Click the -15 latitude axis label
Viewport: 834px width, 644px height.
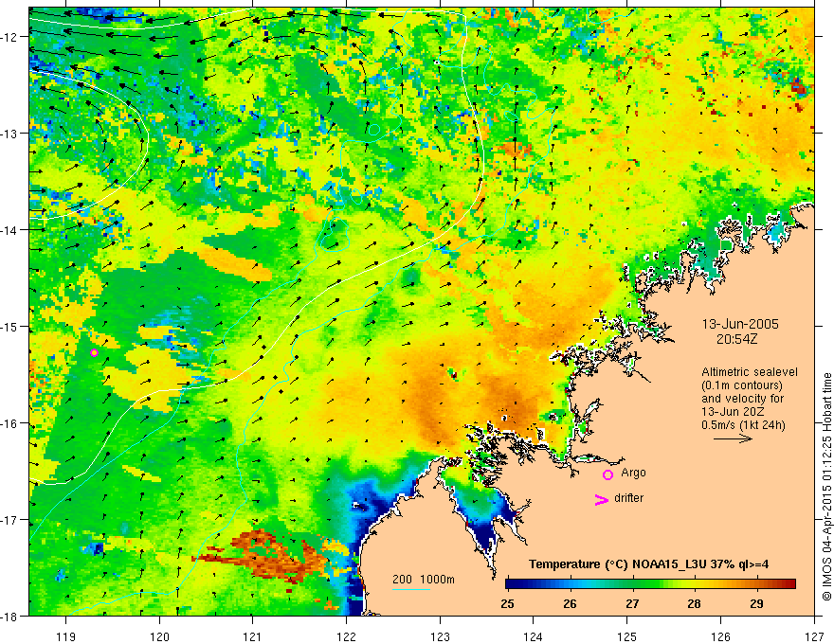10,326
